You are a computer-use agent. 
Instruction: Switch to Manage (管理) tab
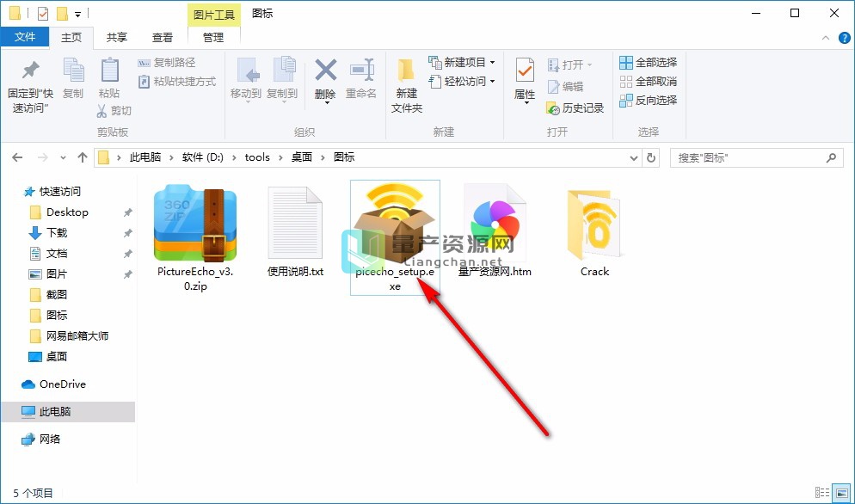(213, 37)
